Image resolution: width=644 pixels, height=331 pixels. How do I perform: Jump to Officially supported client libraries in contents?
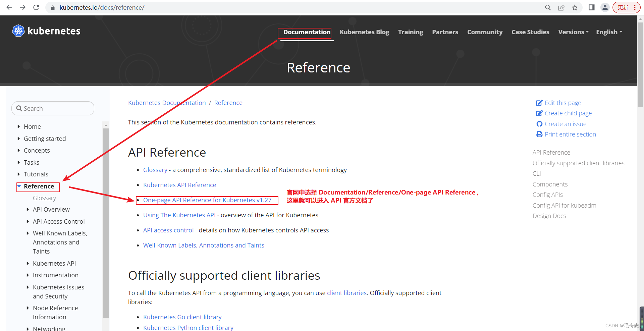click(x=578, y=163)
